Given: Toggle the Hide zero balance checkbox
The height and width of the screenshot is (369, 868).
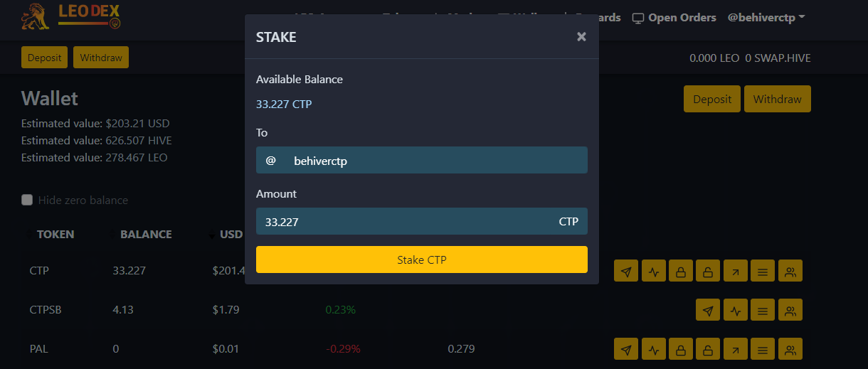Looking at the screenshot, I should pos(27,200).
